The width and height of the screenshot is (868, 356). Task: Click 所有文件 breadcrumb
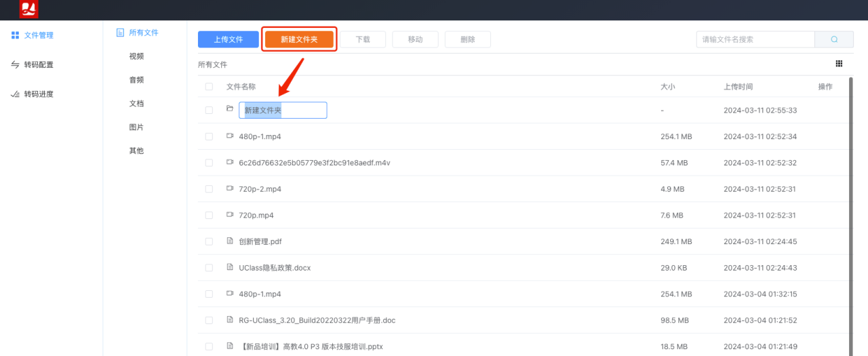(212, 65)
